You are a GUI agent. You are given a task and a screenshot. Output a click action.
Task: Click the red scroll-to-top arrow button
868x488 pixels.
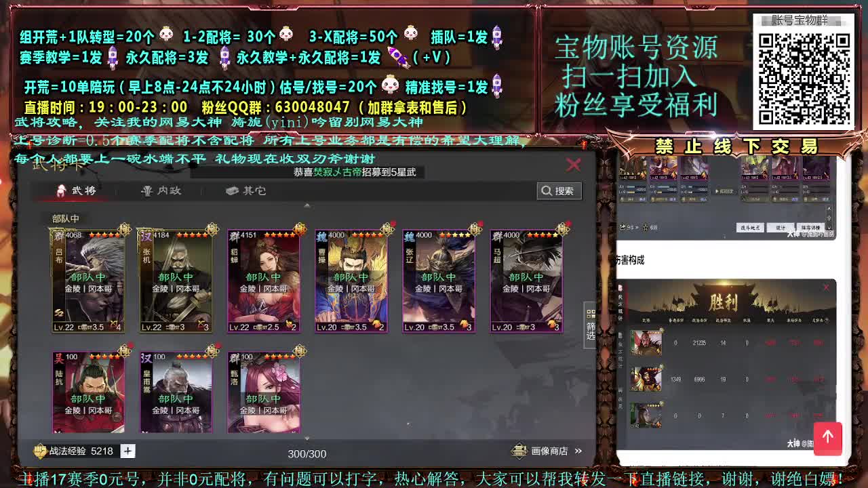(827, 439)
